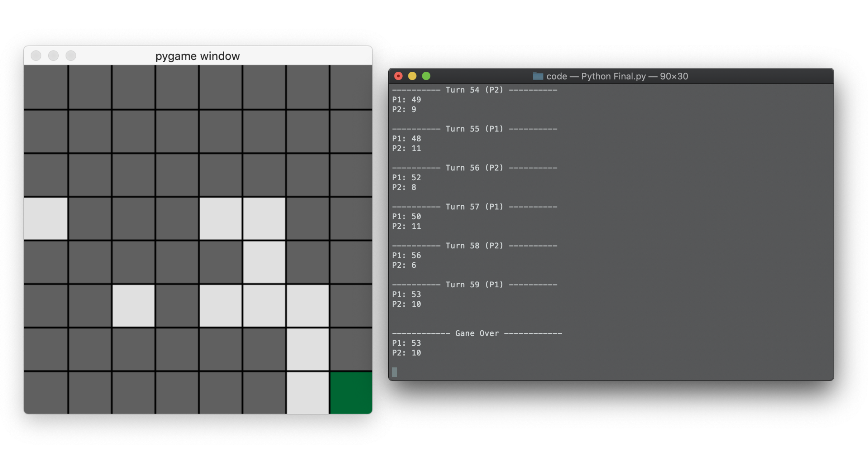Click the pair of adjacent white tiles mid-grid
Screen dimensions: 868x469
tap(243, 219)
